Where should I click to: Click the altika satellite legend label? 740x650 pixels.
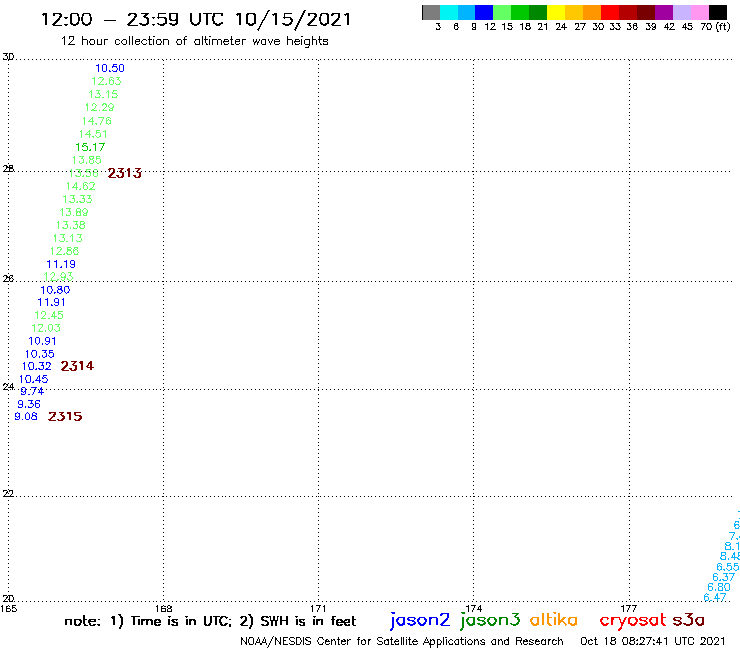[554, 620]
